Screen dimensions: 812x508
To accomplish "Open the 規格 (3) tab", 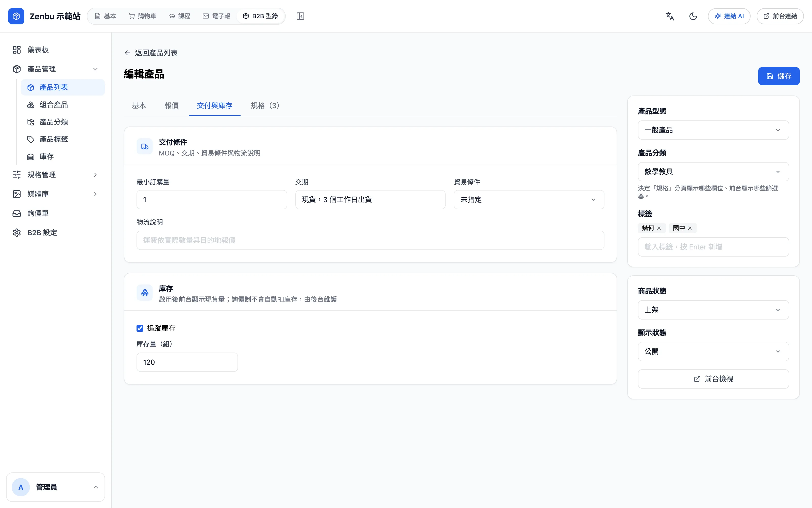I will pos(265,105).
